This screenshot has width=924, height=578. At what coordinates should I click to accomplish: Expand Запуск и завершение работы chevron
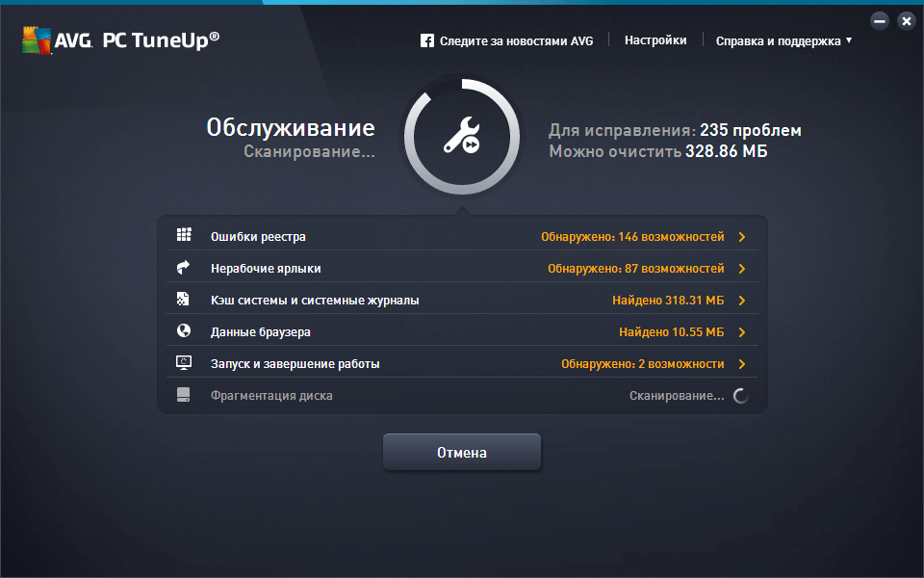pos(742,364)
